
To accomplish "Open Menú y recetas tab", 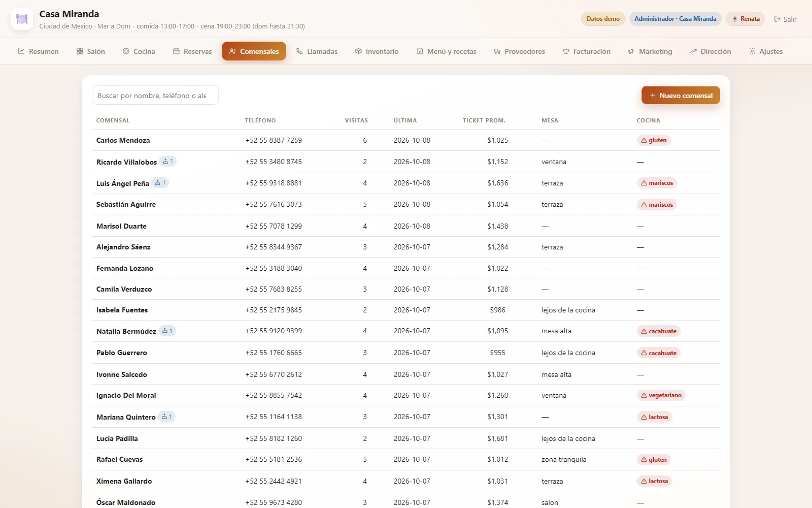I will (x=447, y=51).
